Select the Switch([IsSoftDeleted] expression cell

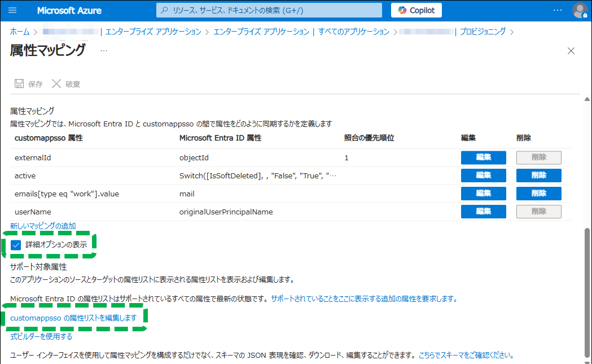point(258,176)
